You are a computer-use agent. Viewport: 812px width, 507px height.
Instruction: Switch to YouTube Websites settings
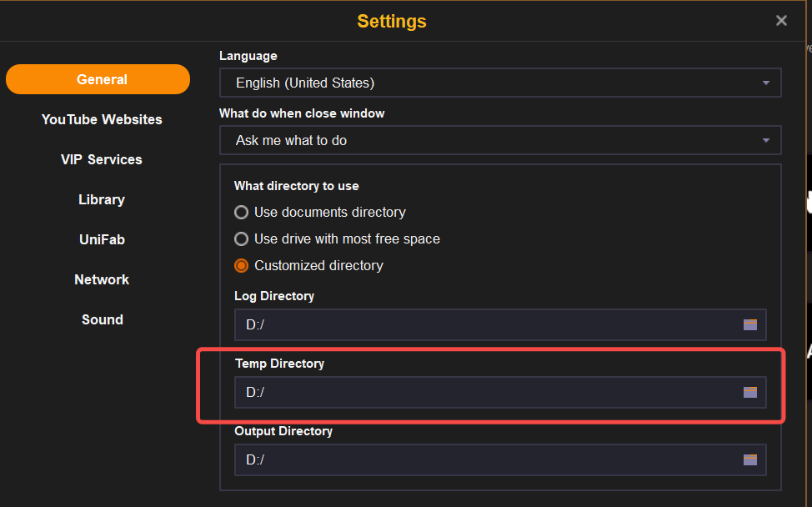[102, 119]
